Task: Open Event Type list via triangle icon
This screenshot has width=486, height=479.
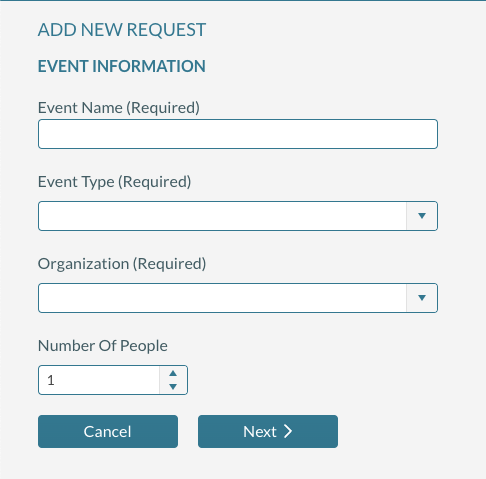Action: (422, 216)
